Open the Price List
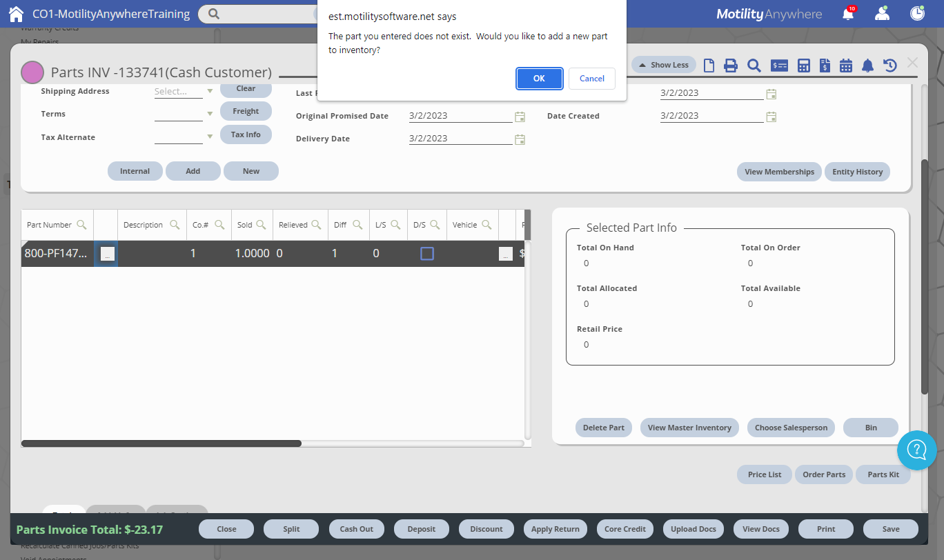 [765, 474]
